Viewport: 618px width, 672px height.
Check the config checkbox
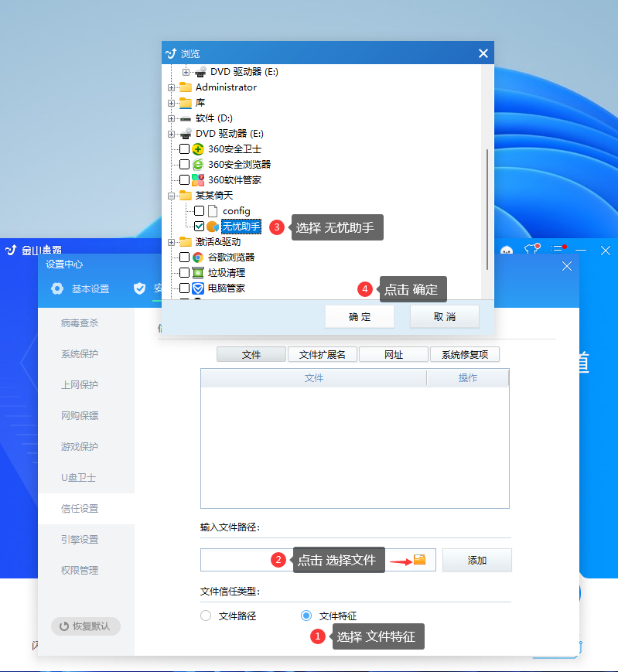coord(200,211)
